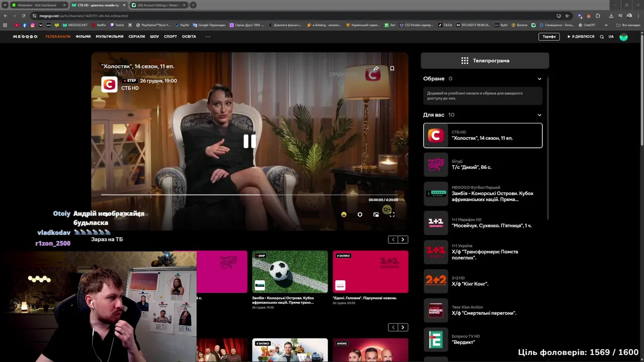Screen dimensions: 644x362
Task: Open the browser extensions puzzle icon
Action: (x=598, y=16)
